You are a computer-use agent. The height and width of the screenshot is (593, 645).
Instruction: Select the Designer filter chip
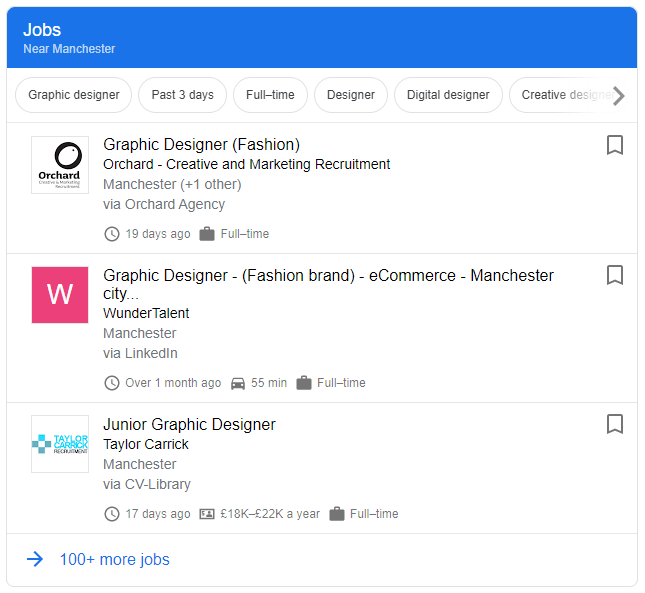pyautogui.click(x=351, y=95)
